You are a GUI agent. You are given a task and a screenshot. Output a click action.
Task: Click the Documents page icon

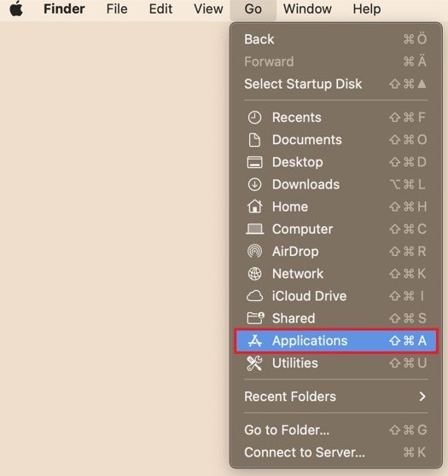pos(254,140)
